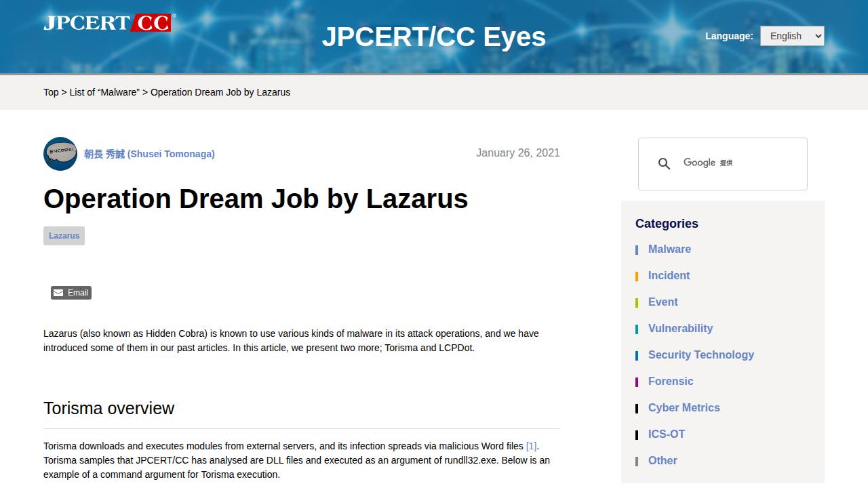868x488 pixels.
Task: Open the author avatar image
Action: tap(60, 154)
